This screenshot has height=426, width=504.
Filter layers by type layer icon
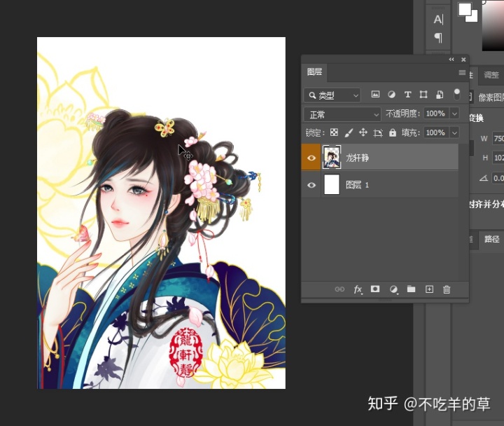407,95
